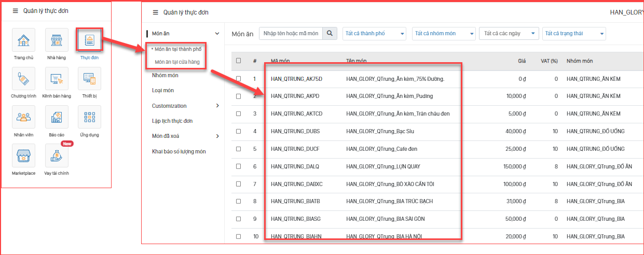Viewport: 644px width, 255px height.
Task: Open Khai báo số lượng món
Action: [179, 151]
